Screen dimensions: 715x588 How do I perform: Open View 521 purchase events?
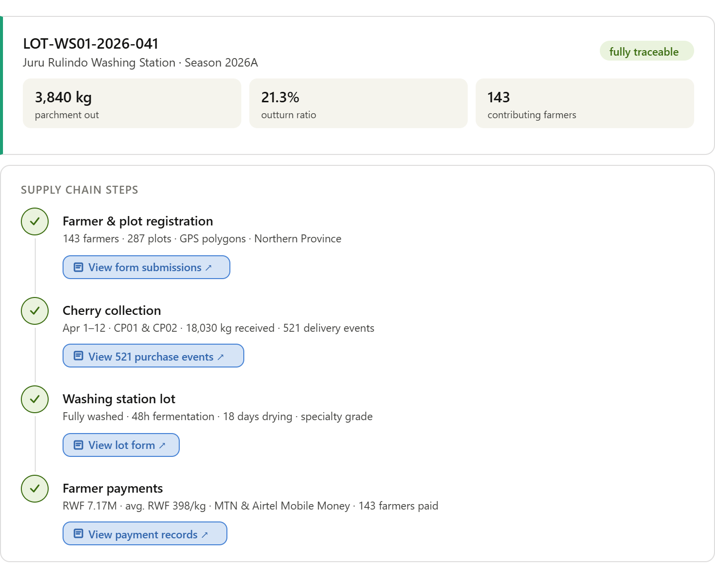[153, 356]
